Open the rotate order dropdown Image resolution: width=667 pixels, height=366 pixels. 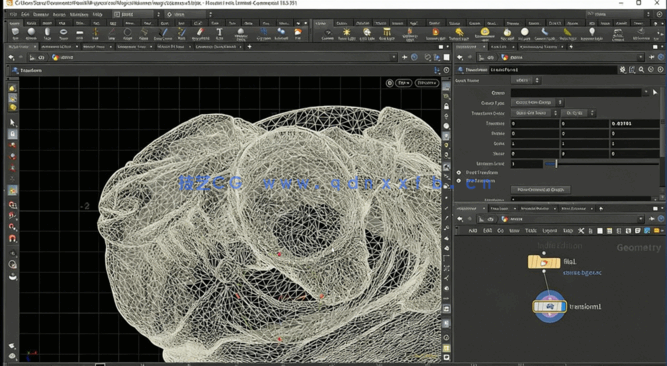pos(578,113)
